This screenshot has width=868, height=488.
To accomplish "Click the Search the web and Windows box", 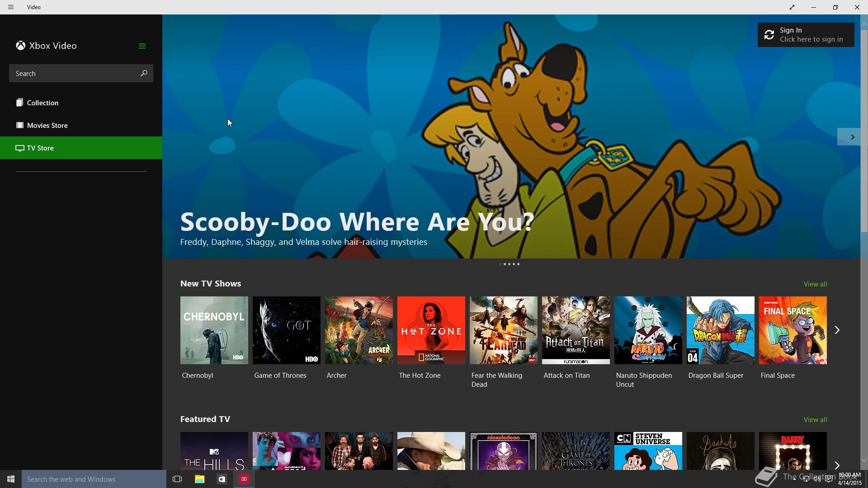I will pyautogui.click(x=94, y=479).
